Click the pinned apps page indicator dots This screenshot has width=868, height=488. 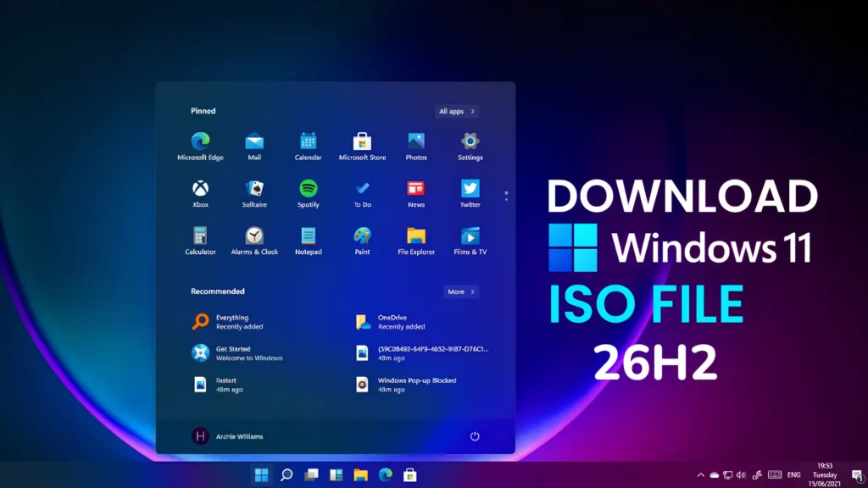coord(506,196)
